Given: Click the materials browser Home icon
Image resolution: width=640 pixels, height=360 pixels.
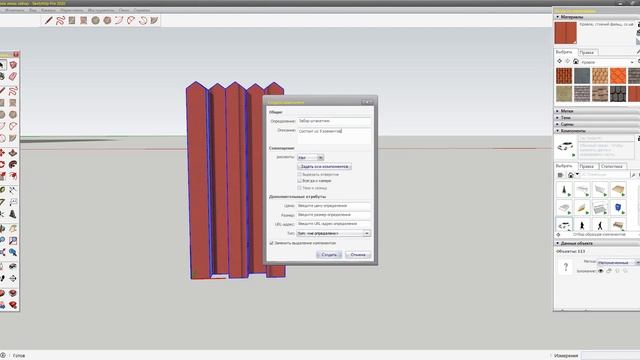Looking at the screenshot, I should tap(576, 62).
